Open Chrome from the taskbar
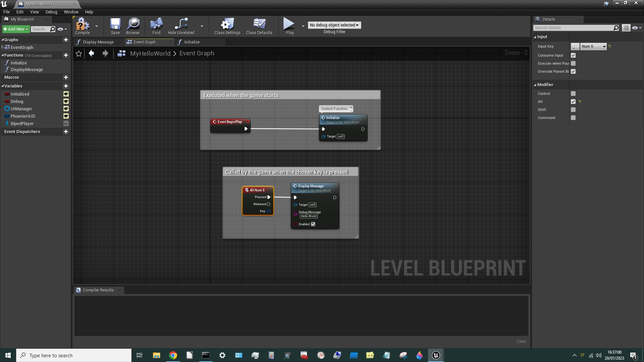 click(173, 355)
